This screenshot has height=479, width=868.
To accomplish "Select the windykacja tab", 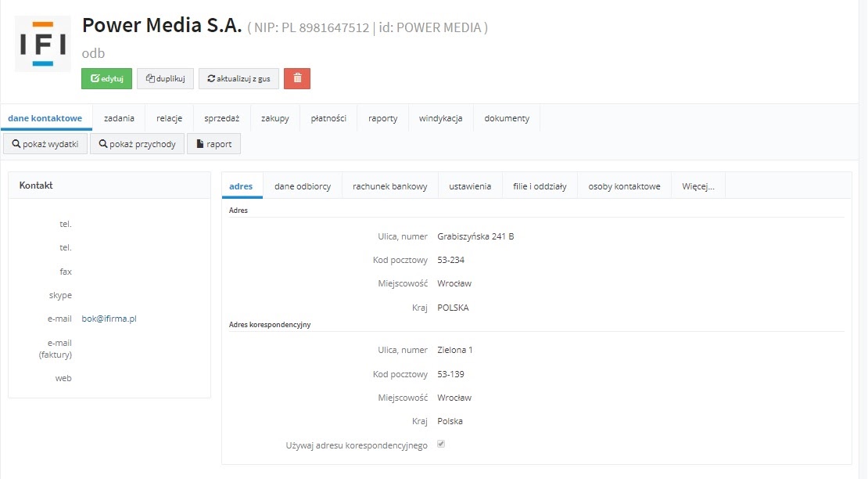I will (x=440, y=118).
